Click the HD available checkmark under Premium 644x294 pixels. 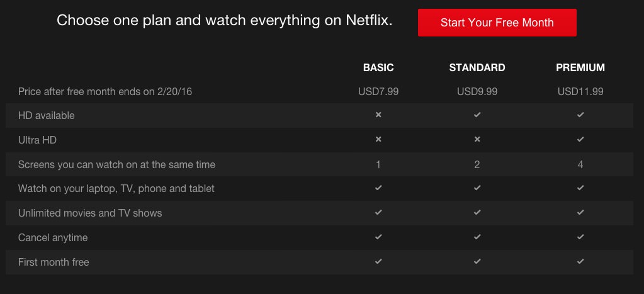(580, 115)
